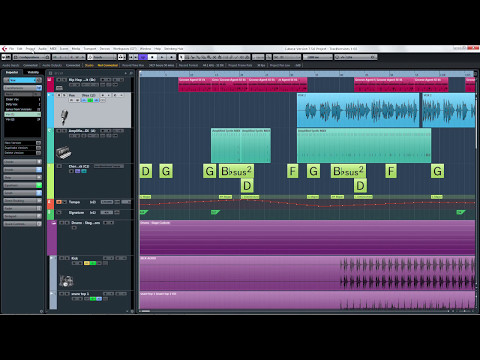Solo the Vox track with its S button
480x360 pixels.
pyautogui.click(x=64, y=95)
